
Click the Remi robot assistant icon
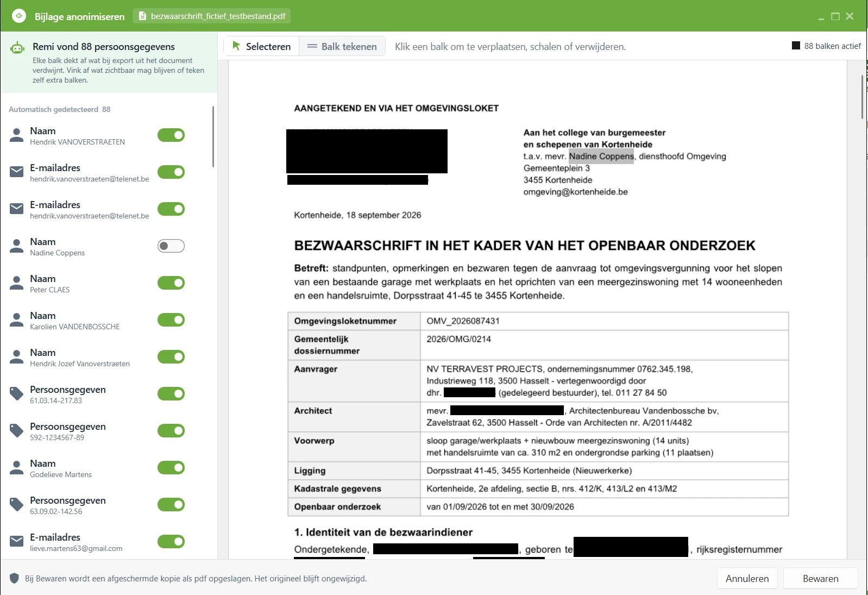click(x=17, y=48)
